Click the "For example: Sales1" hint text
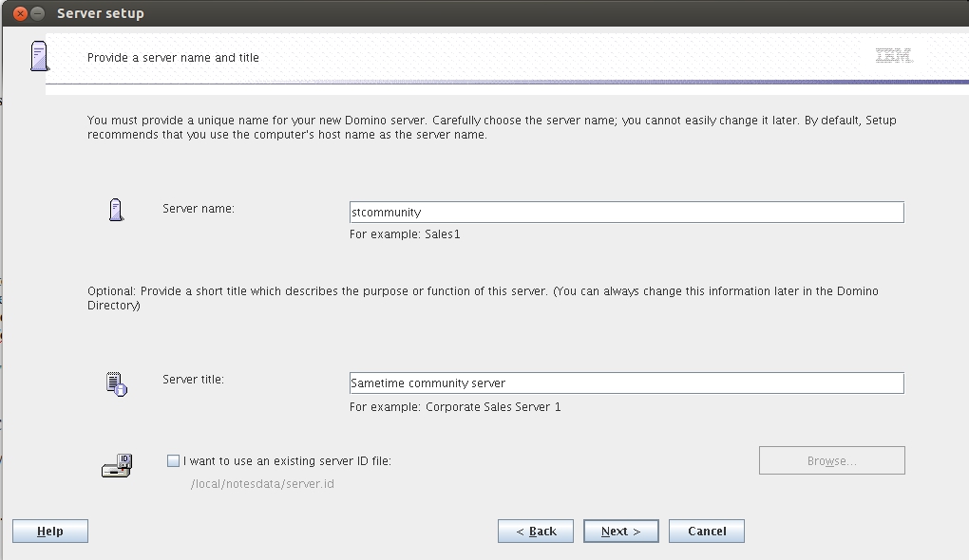The width and height of the screenshot is (969, 560). [405, 234]
